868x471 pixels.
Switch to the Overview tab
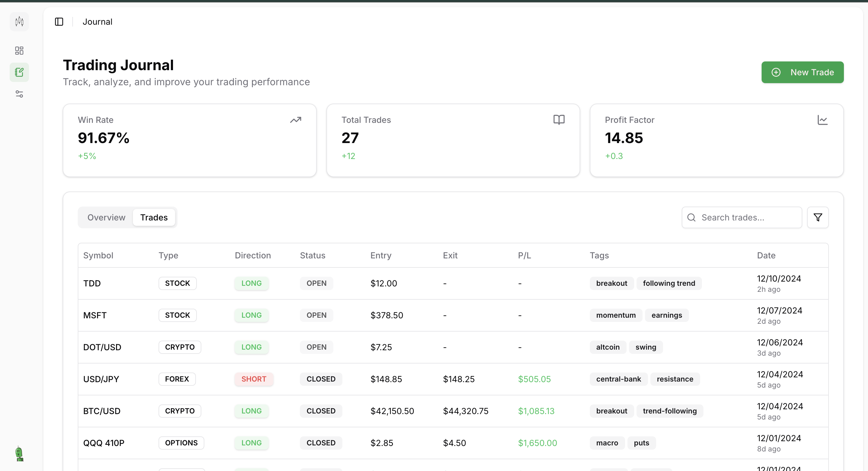(x=106, y=217)
